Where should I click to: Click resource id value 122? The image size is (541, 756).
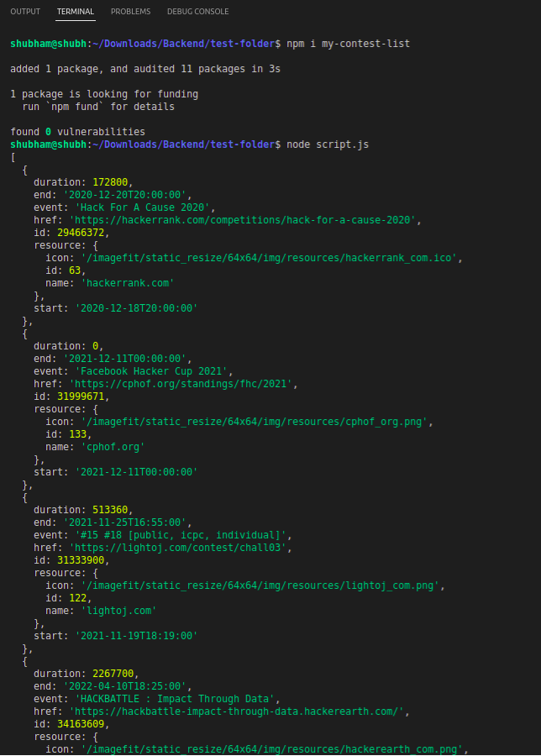(x=77, y=598)
